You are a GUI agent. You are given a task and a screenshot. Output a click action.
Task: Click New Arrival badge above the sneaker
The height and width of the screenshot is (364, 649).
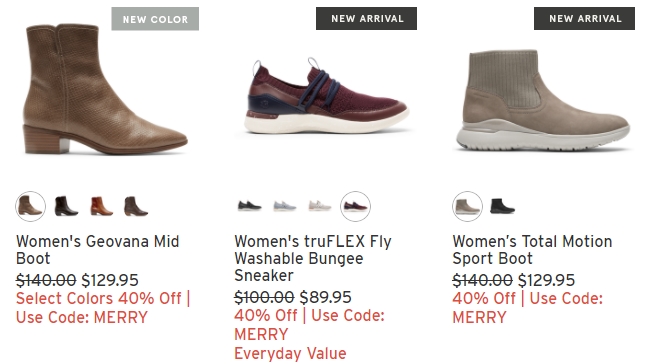(367, 19)
